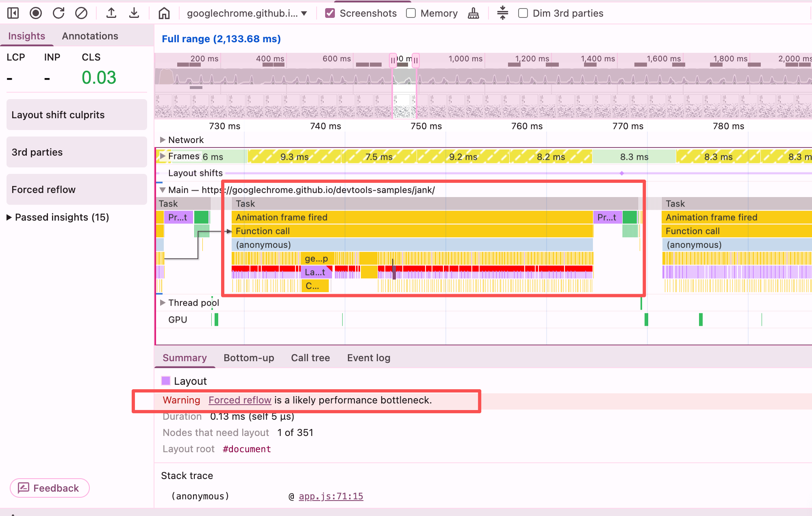Screen dimensions: 812x516
Task: Click the Feedback button
Action: 50,488
